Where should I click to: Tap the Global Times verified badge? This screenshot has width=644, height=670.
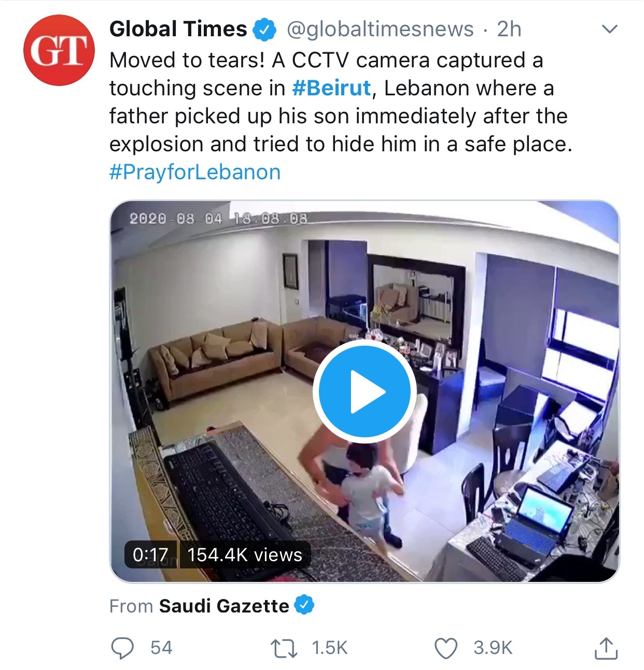[264, 30]
